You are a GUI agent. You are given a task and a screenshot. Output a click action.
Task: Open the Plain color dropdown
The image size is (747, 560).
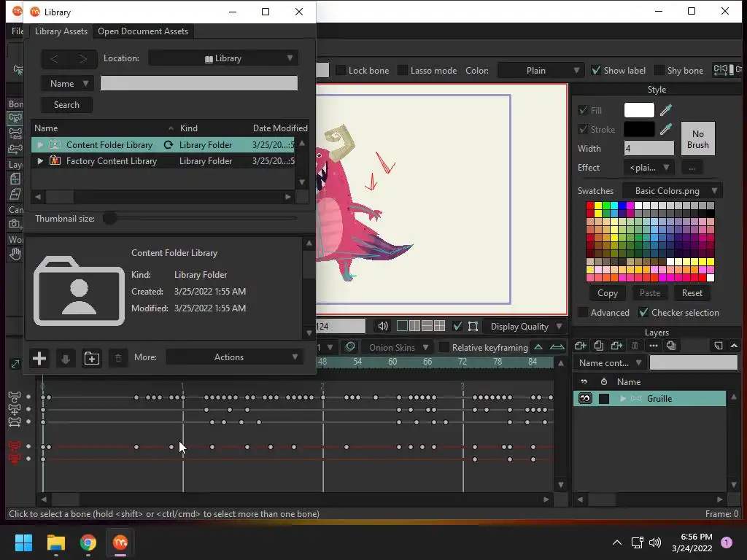coord(541,71)
